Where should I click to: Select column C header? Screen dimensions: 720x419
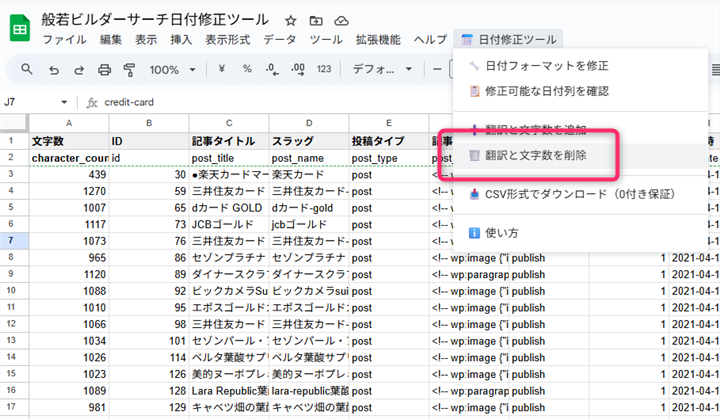click(x=229, y=123)
